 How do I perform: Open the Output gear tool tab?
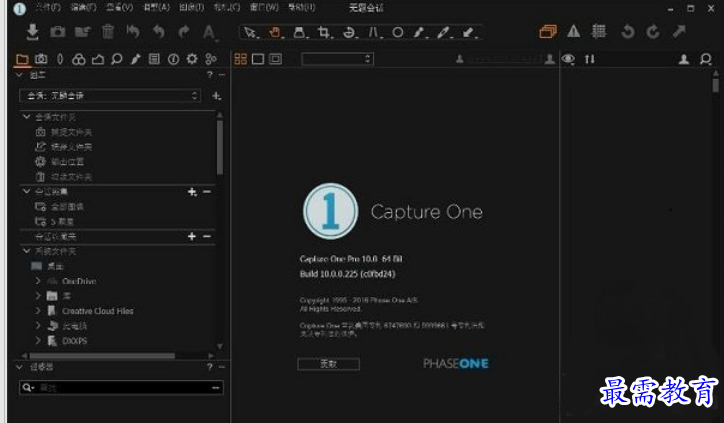tap(192, 59)
